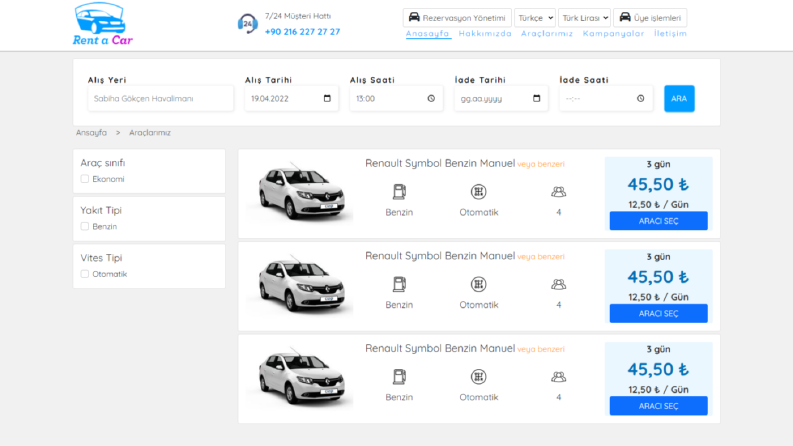Screen dimensions: 793x446
Task: Call the +90 216 227 27 27 number
Action: [302, 31]
